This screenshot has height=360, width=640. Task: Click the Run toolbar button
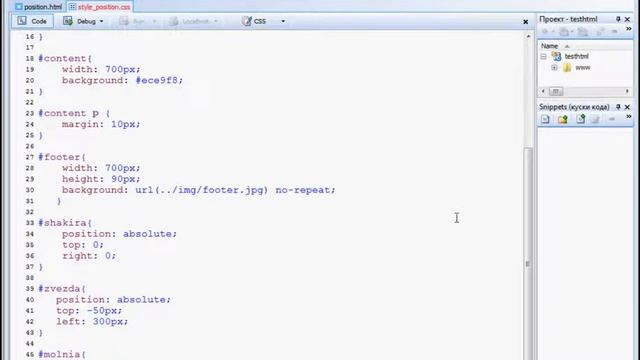133,21
